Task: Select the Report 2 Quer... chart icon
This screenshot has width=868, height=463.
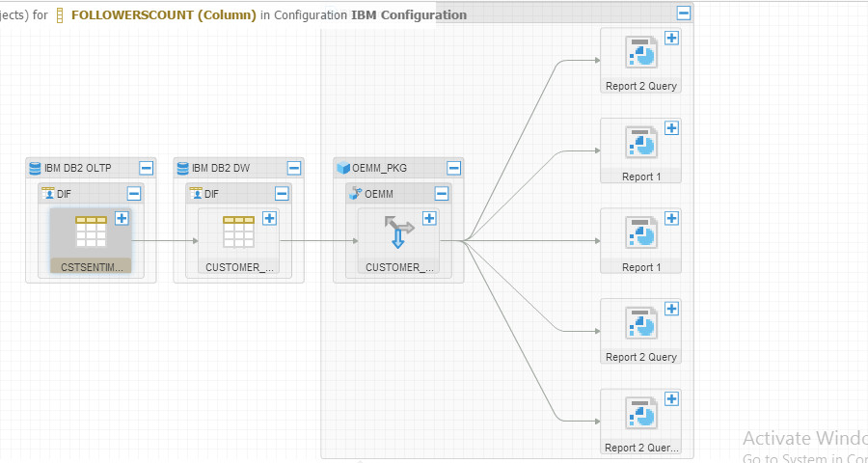Action: click(x=641, y=413)
